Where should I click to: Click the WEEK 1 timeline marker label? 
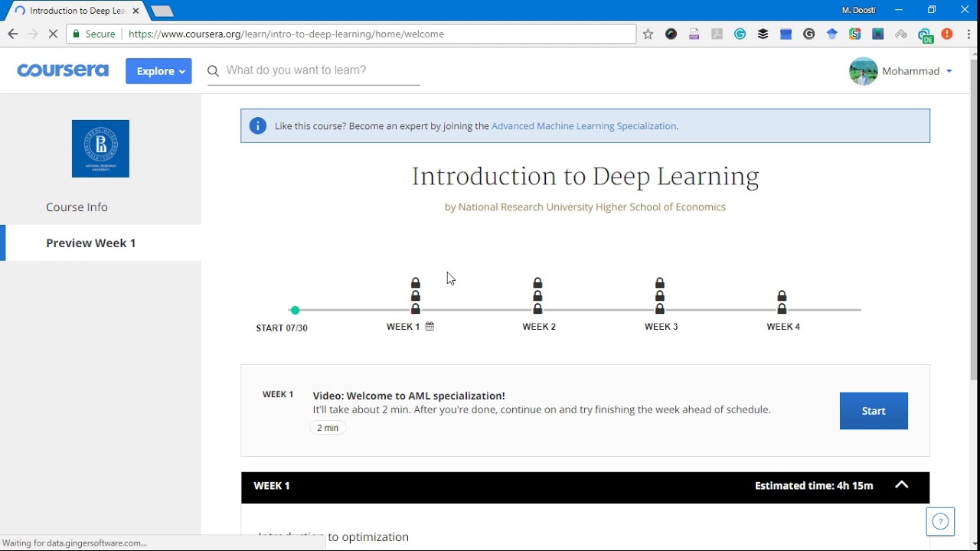coord(403,327)
